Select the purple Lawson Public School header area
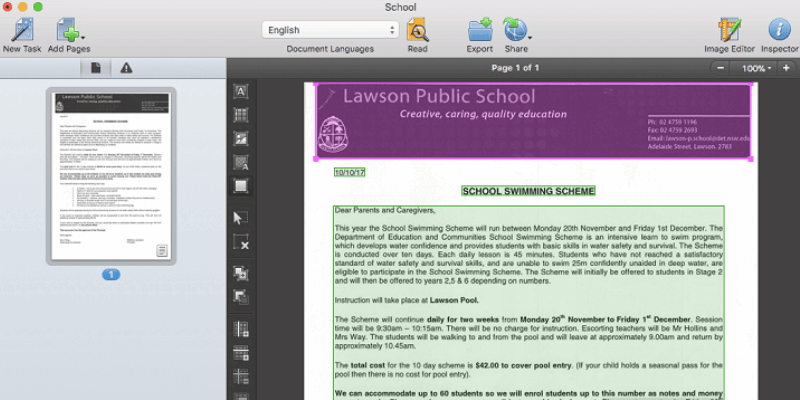 [533, 122]
